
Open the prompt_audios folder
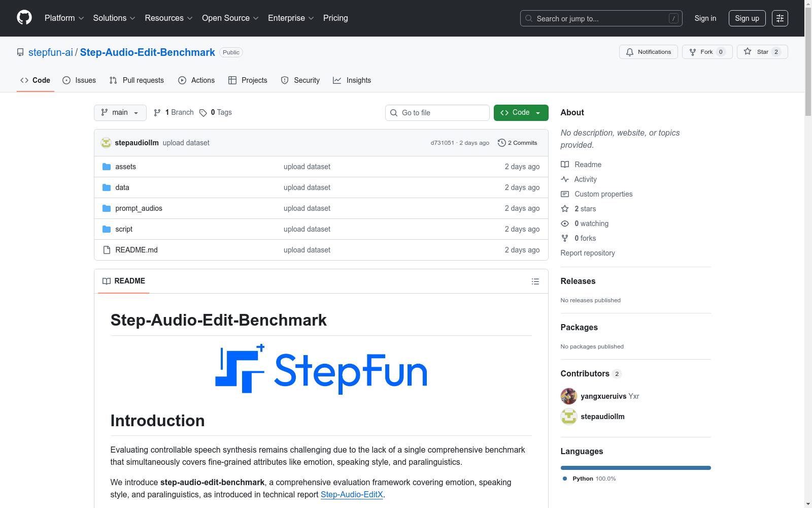(x=139, y=208)
